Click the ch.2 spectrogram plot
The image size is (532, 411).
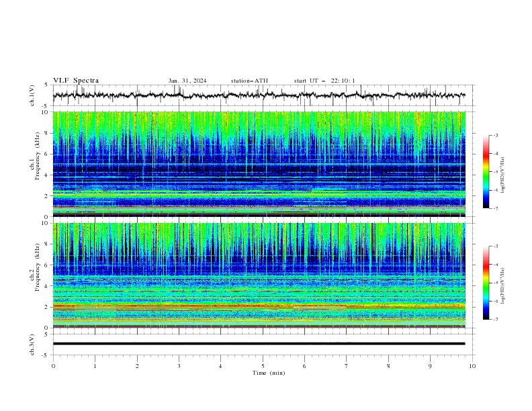coord(259,275)
